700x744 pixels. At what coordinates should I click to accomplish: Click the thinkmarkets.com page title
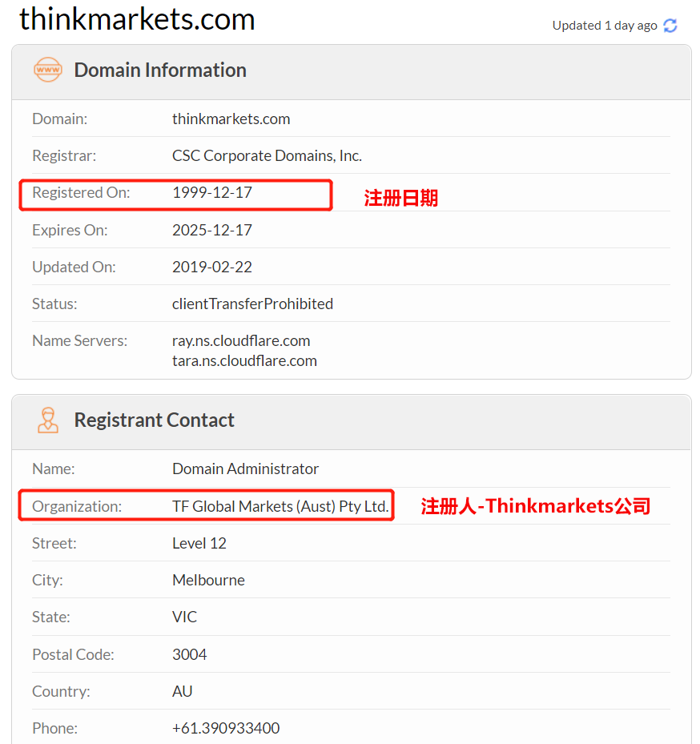pyautogui.click(x=137, y=19)
